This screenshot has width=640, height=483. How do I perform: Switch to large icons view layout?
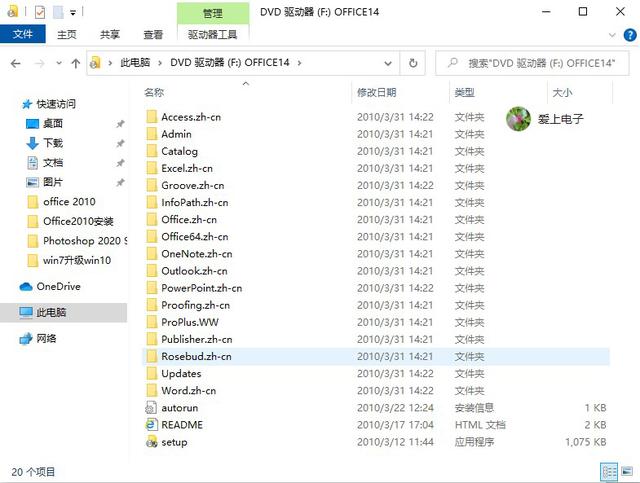pos(627,472)
